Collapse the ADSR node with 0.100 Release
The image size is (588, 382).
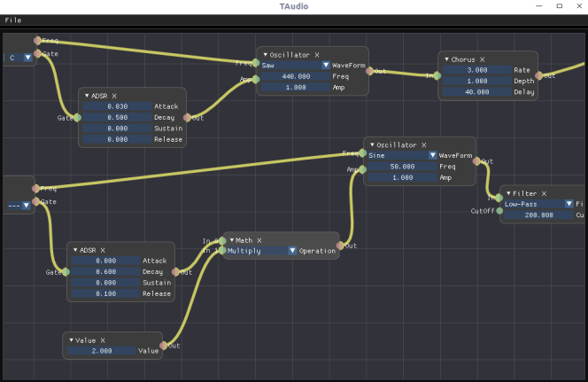75,250
